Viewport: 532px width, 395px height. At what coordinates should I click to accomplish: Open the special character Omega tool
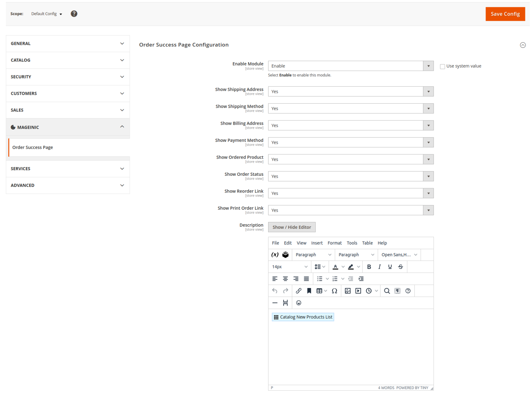(334, 291)
